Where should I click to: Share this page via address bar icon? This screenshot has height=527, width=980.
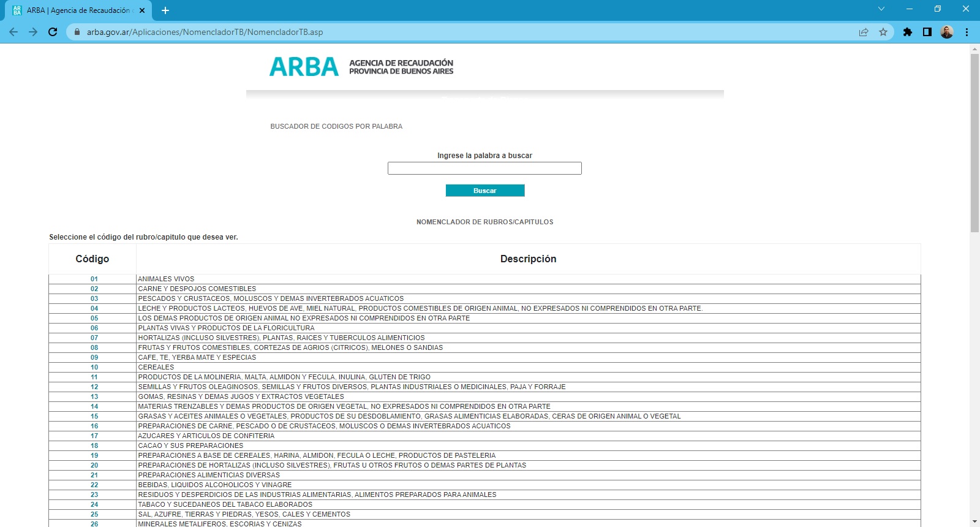(864, 32)
